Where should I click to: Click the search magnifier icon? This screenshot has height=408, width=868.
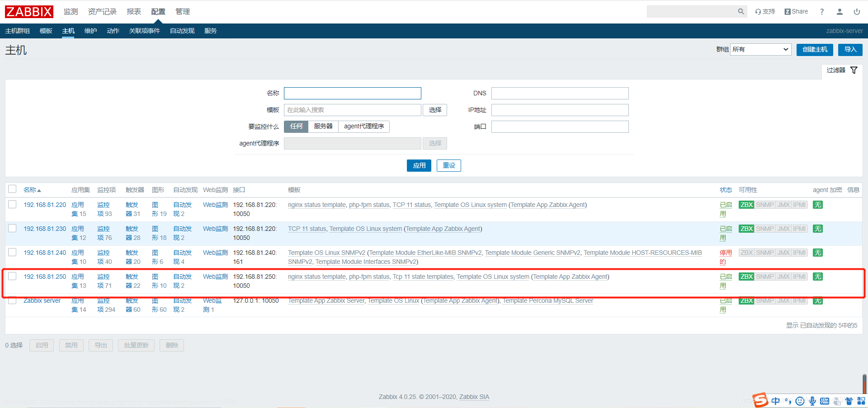click(x=741, y=12)
